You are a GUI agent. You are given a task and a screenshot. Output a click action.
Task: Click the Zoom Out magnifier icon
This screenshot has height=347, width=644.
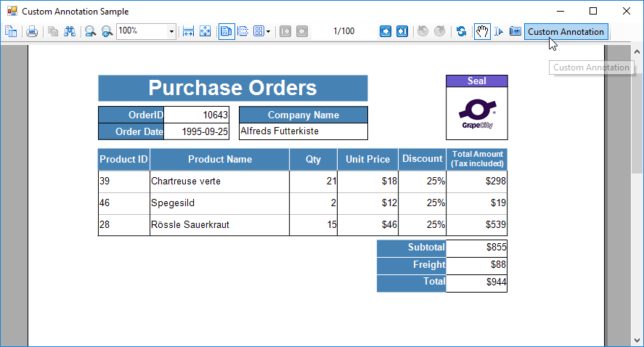click(x=90, y=32)
